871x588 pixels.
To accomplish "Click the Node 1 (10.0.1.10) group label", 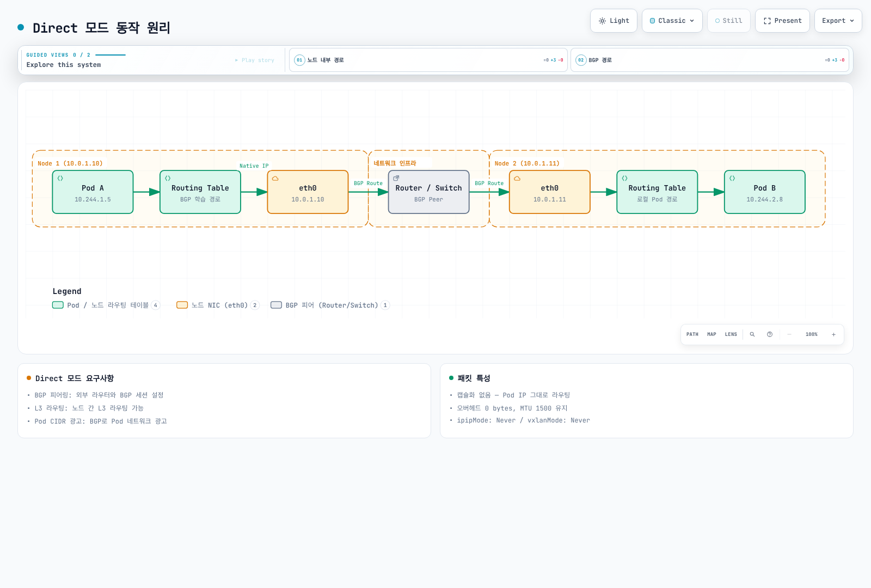I will (x=70, y=163).
